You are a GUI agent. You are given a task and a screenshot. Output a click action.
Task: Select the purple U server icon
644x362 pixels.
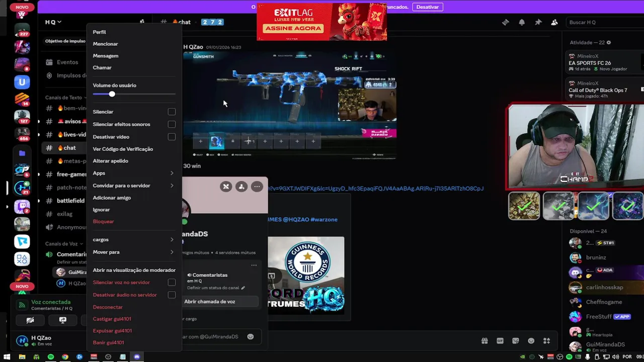pos(22,82)
